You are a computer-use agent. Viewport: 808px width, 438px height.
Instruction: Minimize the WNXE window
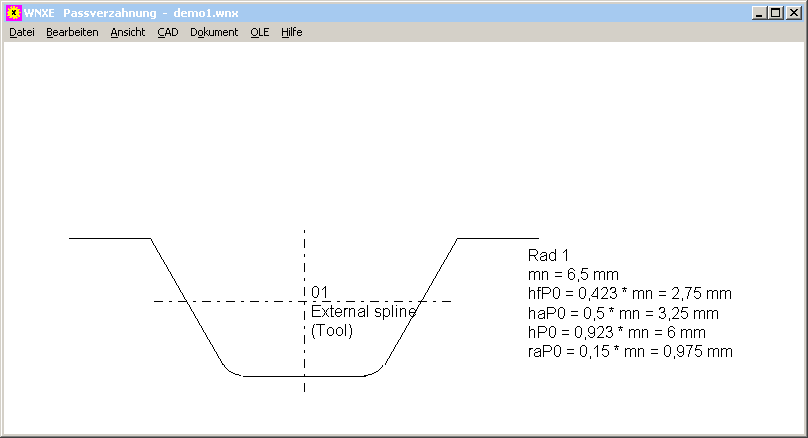760,13
